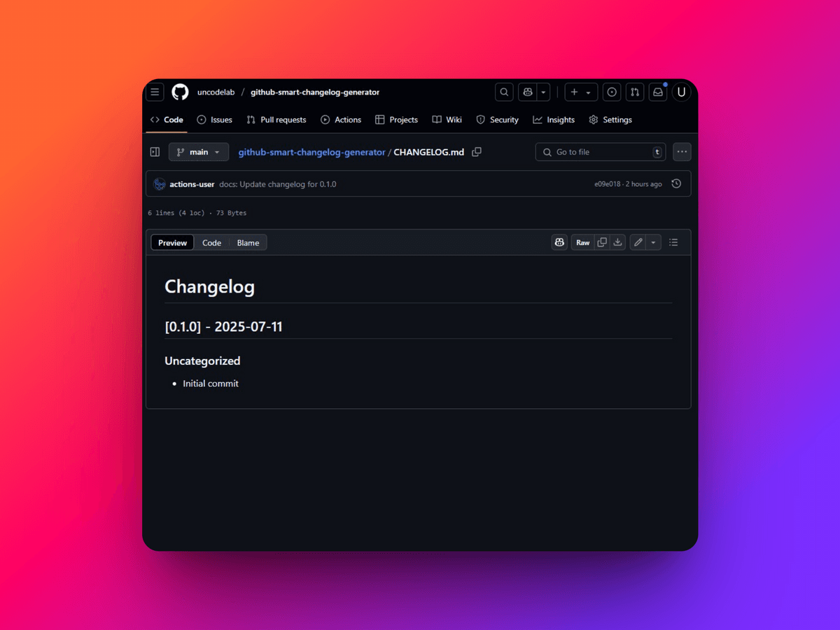Viewport: 840px width, 630px height.
Task: Download the raw file
Action: (x=617, y=243)
